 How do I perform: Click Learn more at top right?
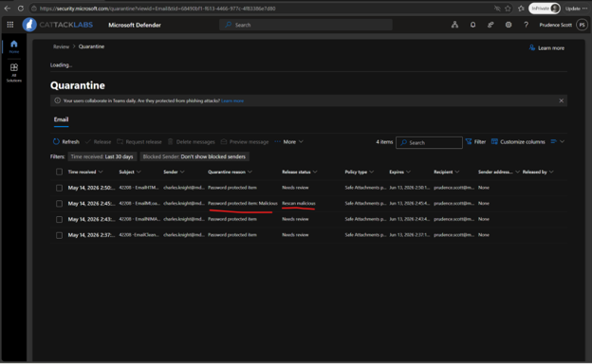click(546, 48)
